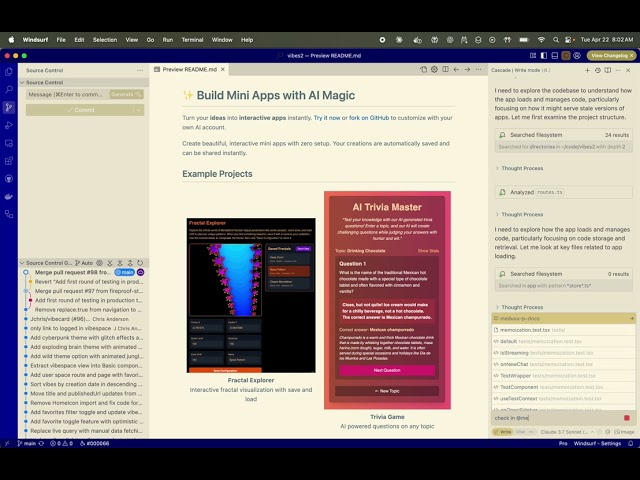Click the commit message input field

click(x=67, y=94)
